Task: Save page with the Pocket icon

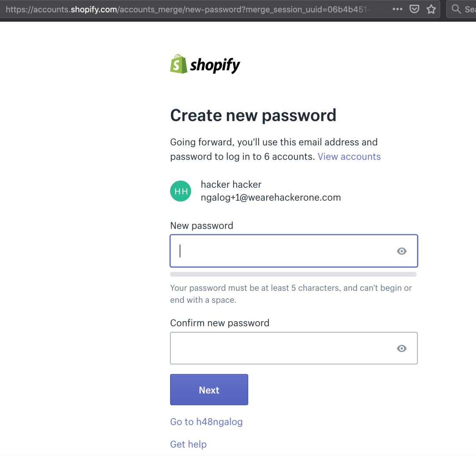Action: 414,9
